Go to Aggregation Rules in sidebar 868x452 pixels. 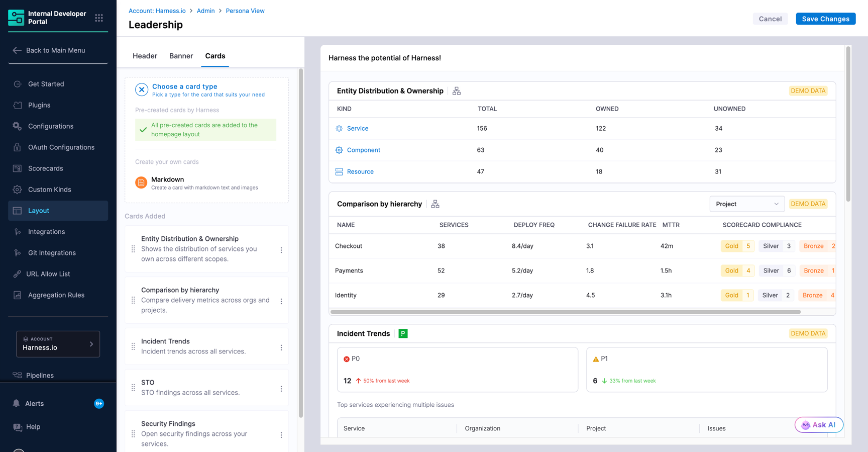[58, 295]
